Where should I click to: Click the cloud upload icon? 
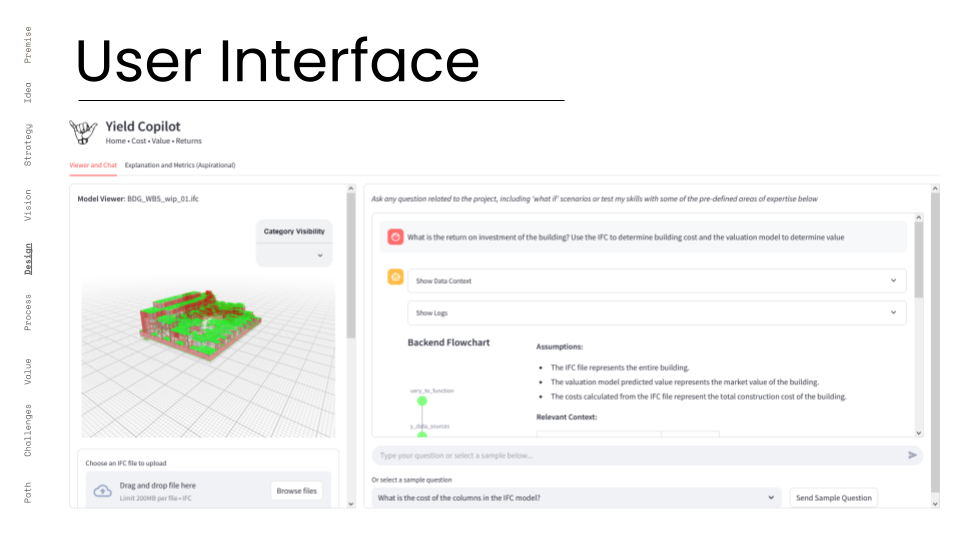click(102, 491)
